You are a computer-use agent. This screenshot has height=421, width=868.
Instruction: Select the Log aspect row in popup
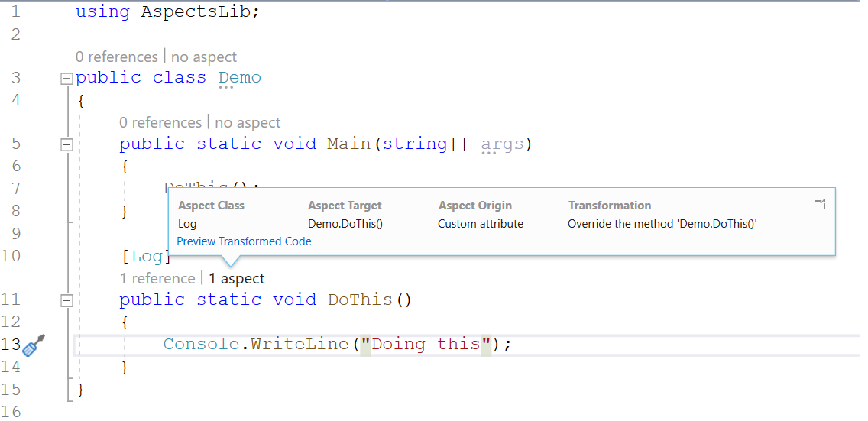click(x=187, y=224)
